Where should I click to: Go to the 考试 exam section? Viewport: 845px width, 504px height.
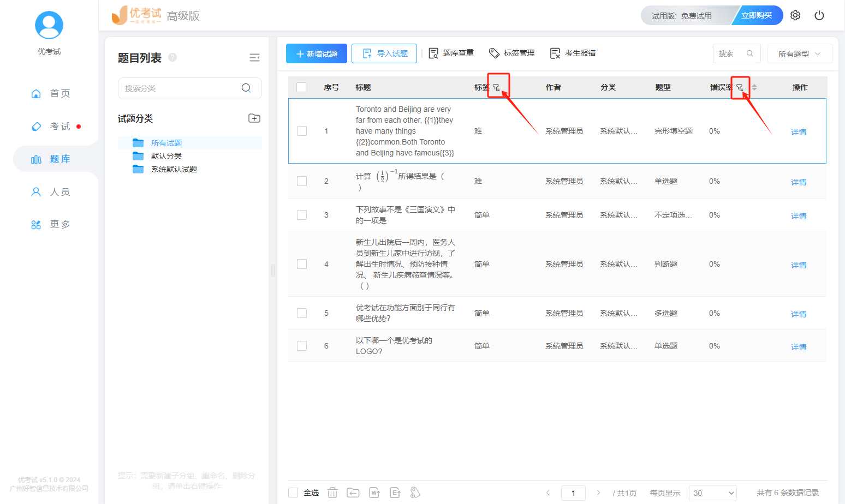click(x=50, y=126)
